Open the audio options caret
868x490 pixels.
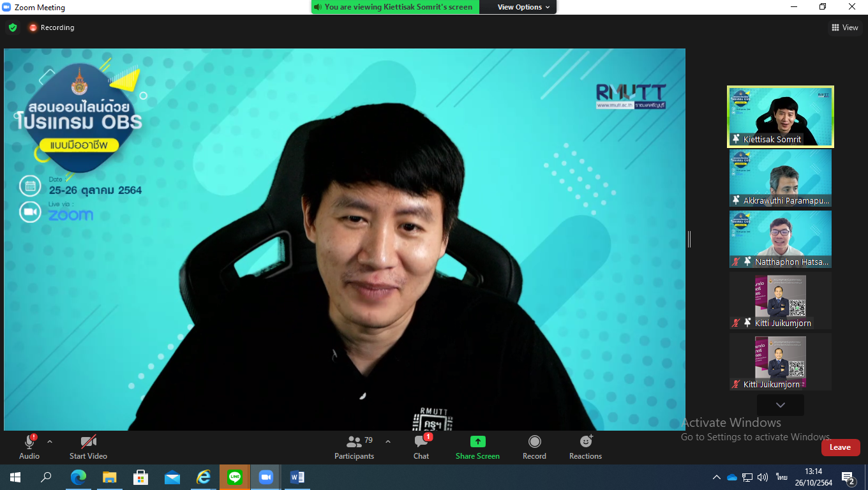pos(50,442)
